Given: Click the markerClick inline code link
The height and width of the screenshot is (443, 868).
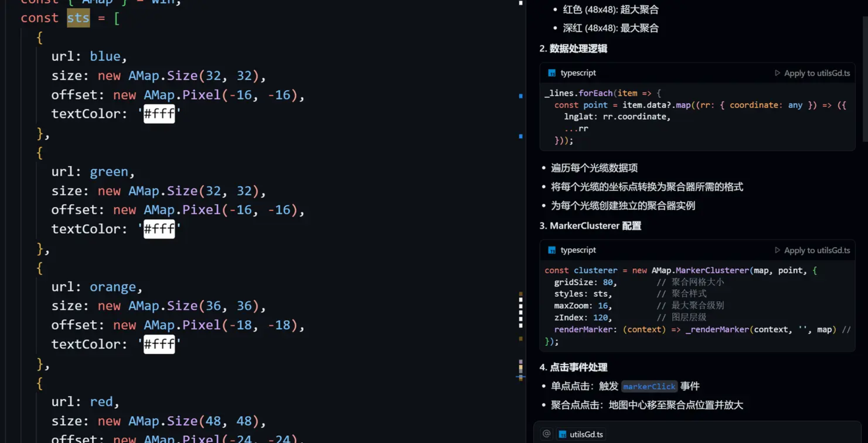Looking at the screenshot, I should point(649,386).
